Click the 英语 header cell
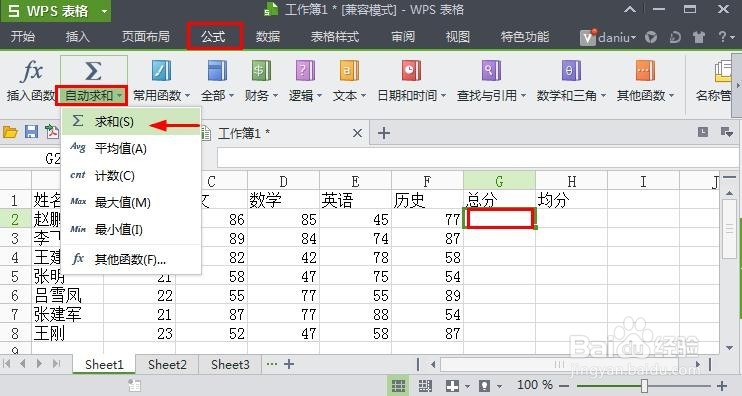The image size is (742, 396). point(355,200)
